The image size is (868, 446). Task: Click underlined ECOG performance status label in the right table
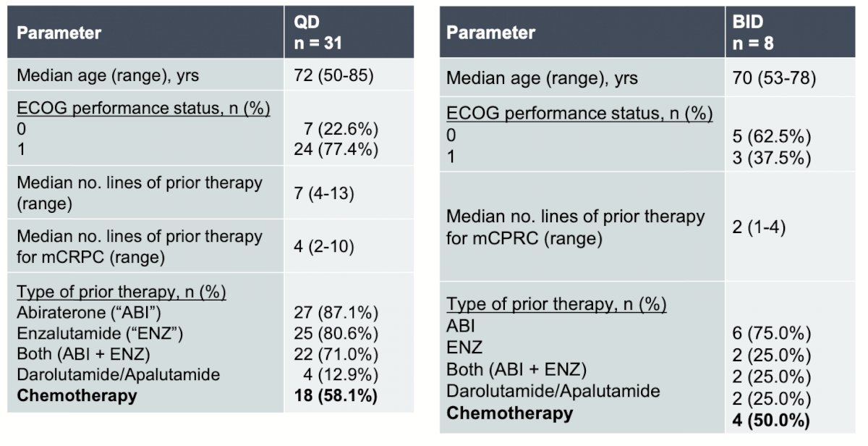(x=579, y=114)
